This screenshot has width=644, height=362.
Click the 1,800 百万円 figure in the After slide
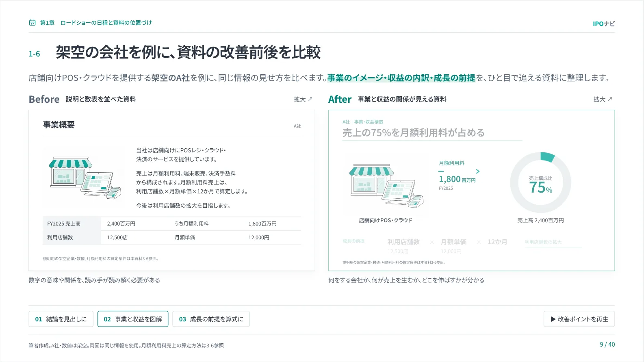pos(457,179)
